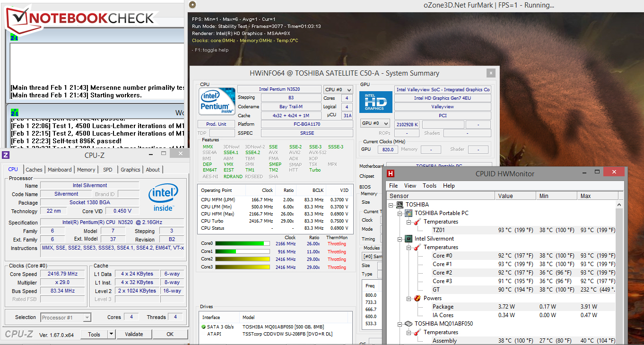
Task: Click the Core3 clock usage bar in HWiNFO
Action: (x=243, y=267)
